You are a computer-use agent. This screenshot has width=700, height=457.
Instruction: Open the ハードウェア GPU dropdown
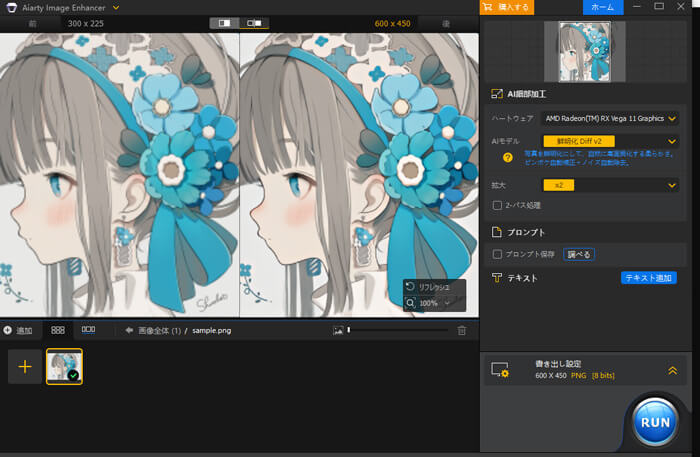click(672, 119)
